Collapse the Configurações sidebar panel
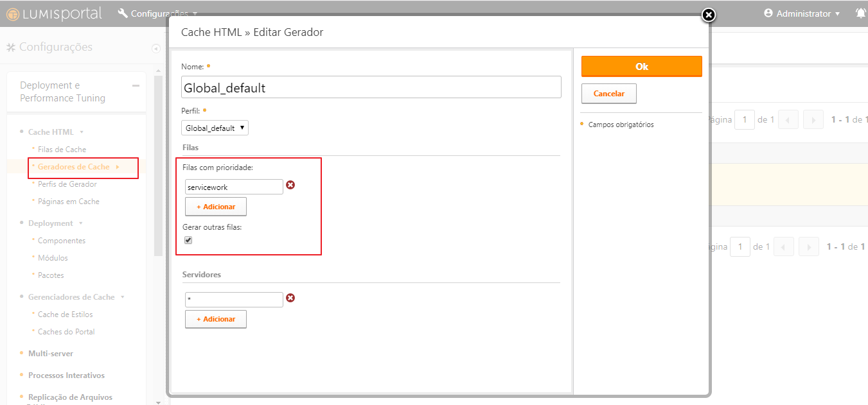 click(155, 48)
